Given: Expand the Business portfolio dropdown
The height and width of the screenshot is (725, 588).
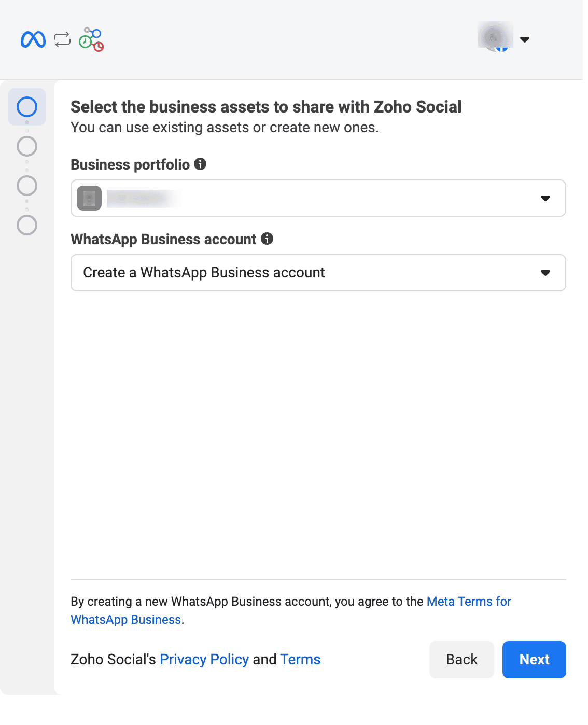Looking at the screenshot, I should [545, 198].
